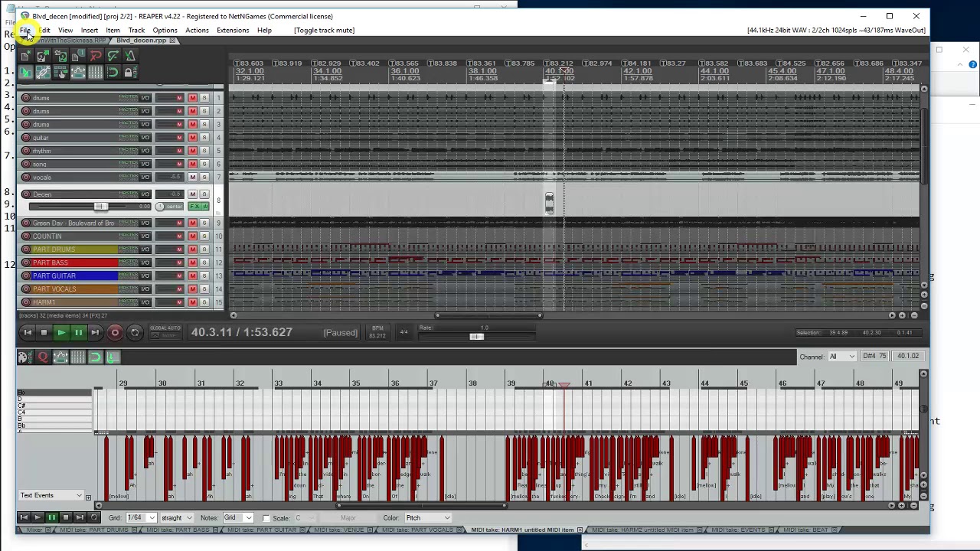Solo the Decen track

tap(204, 194)
